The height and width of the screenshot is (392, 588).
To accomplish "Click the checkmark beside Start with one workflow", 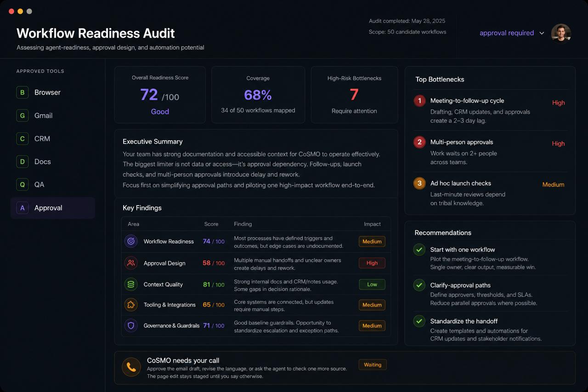I will (419, 250).
